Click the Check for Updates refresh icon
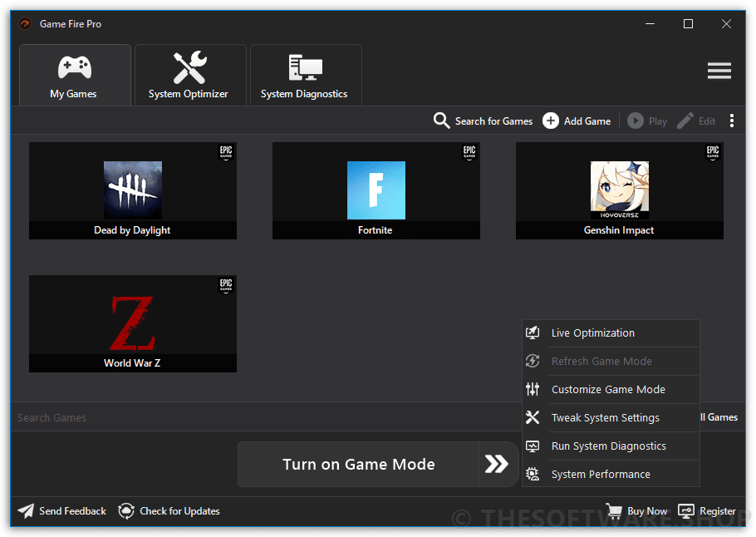 [x=126, y=510]
